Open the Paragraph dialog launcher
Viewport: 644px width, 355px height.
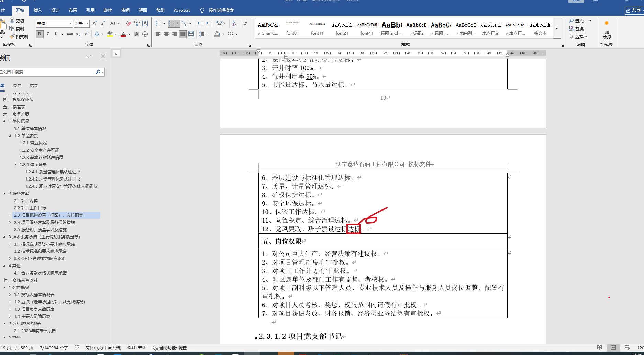tap(249, 45)
